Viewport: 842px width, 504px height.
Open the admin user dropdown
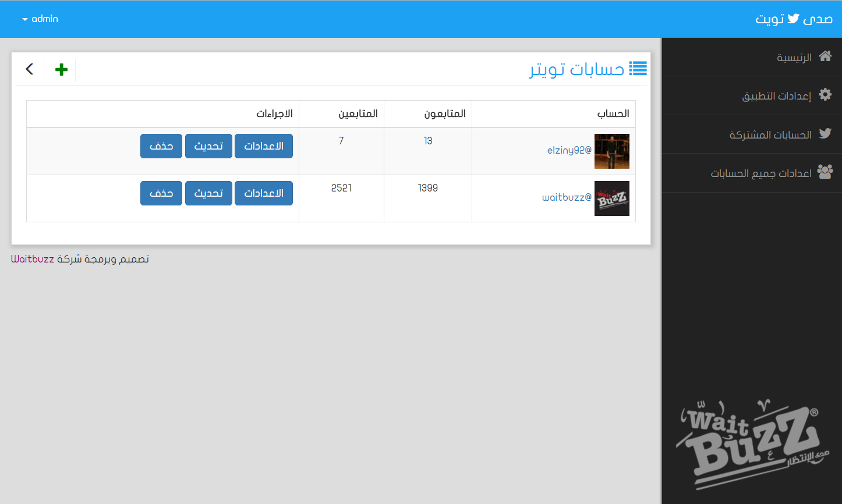(x=40, y=19)
